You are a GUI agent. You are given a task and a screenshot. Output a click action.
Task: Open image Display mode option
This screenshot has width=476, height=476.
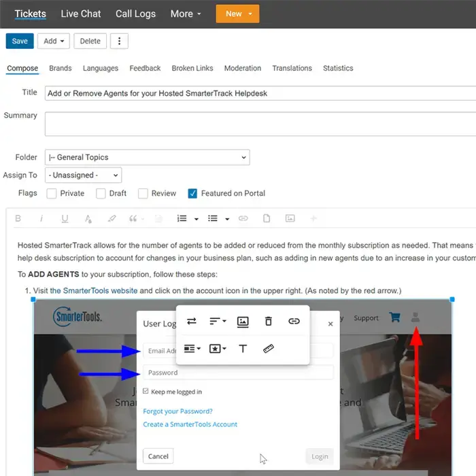coord(192,348)
